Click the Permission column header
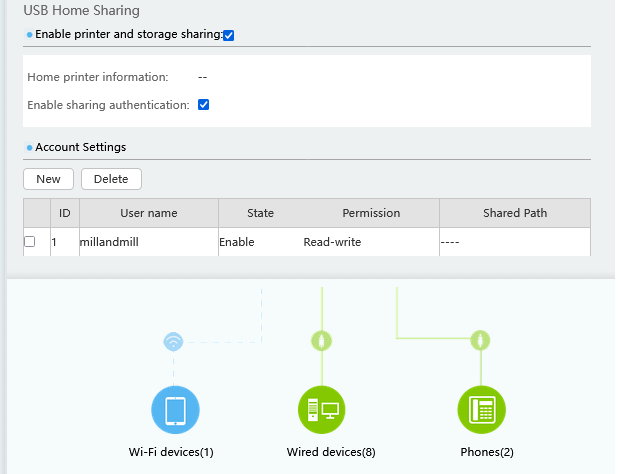Viewport: 631px width, 474px height. 370,213
